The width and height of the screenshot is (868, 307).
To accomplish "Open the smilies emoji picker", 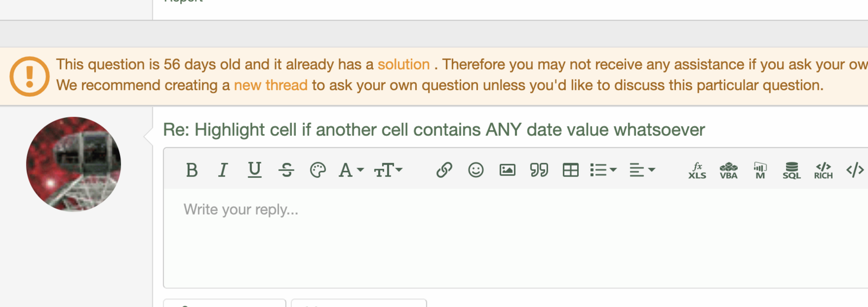I will (x=476, y=171).
